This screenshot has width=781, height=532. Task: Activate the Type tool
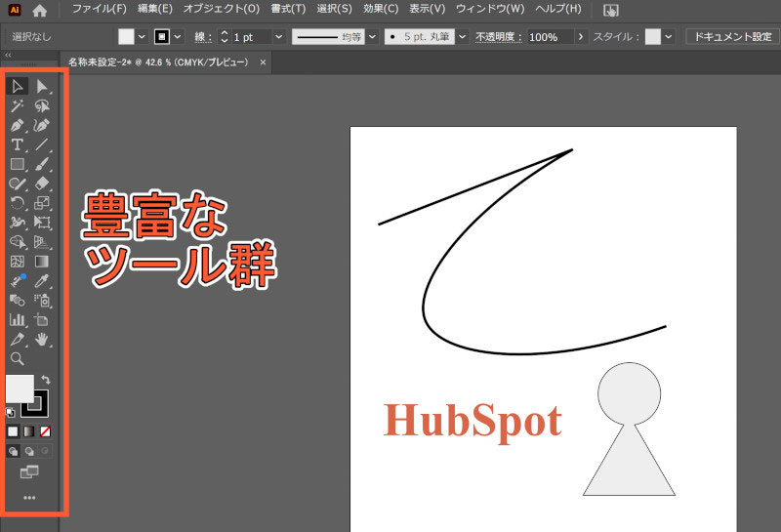(x=18, y=144)
